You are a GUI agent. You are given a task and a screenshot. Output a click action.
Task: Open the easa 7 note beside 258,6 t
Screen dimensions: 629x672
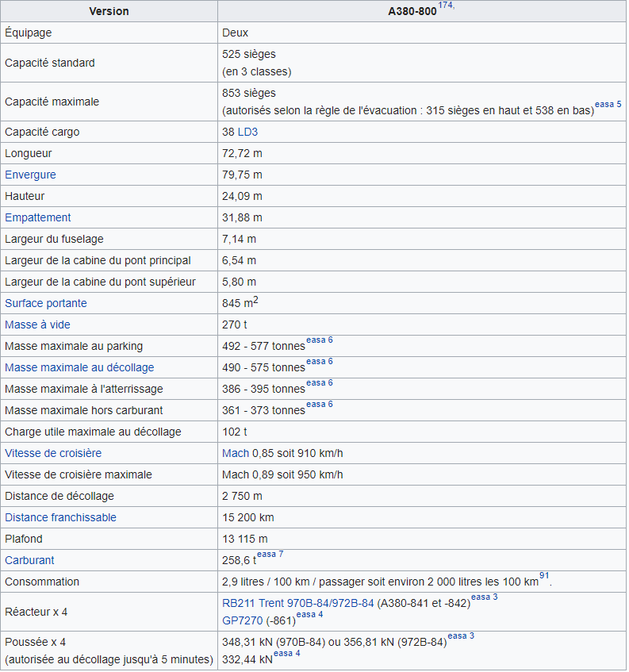pos(270,554)
